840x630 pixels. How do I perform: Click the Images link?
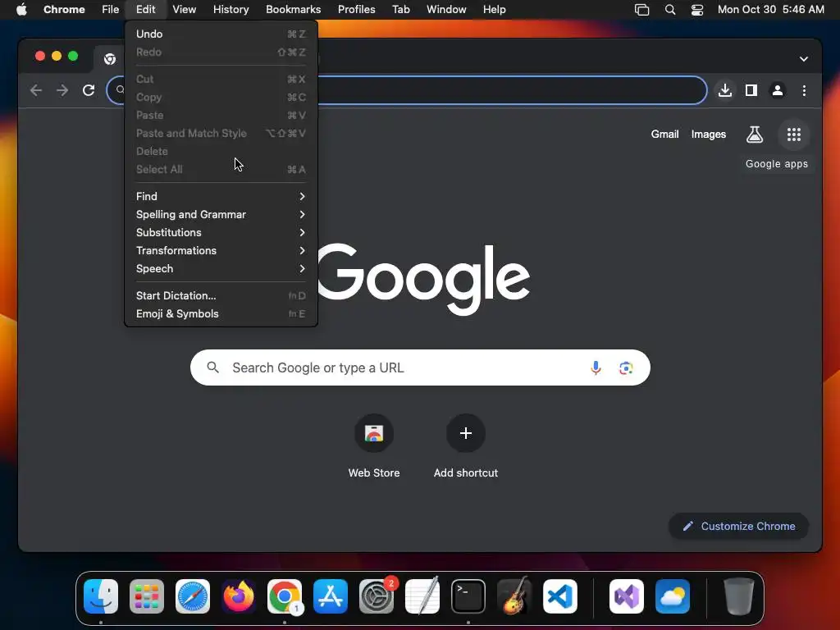[x=708, y=135]
